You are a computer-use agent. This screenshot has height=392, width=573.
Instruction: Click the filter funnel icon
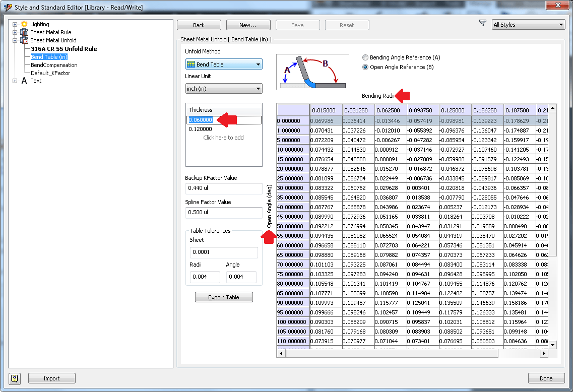pyautogui.click(x=483, y=23)
